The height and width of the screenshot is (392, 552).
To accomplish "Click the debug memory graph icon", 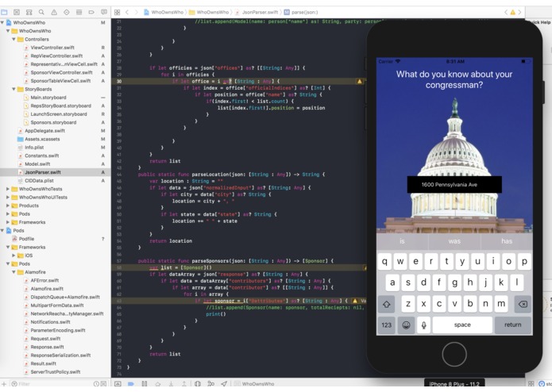I will [x=211, y=384].
